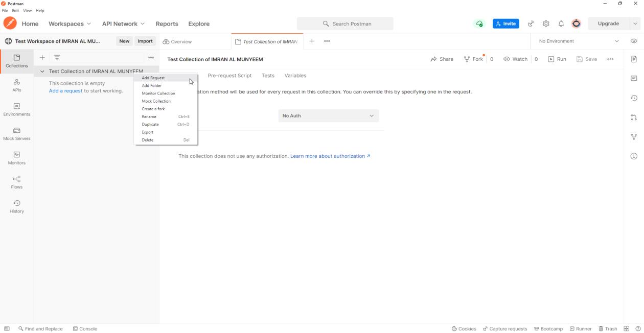Click the plus to open a new tab
Image resolution: width=644 pixels, height=333 pixels.
[x=312, y=41]
